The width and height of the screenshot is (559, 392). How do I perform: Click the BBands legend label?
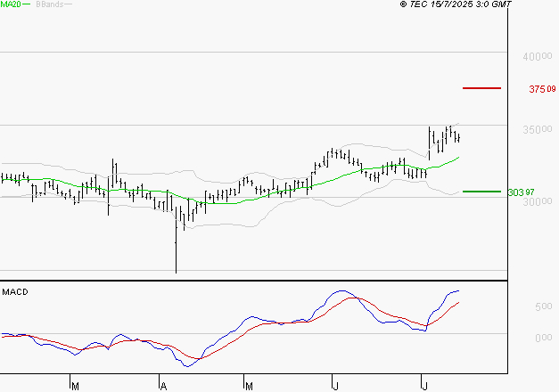tap(51, 4)
